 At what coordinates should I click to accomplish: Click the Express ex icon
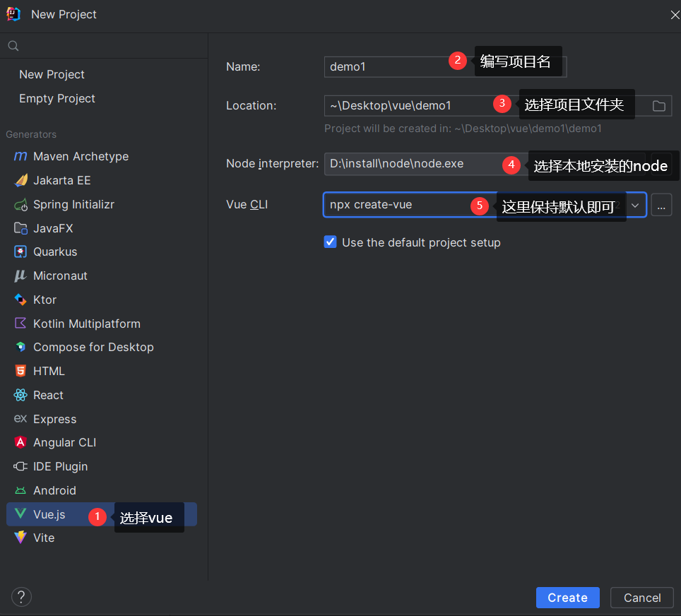[20, 418]
